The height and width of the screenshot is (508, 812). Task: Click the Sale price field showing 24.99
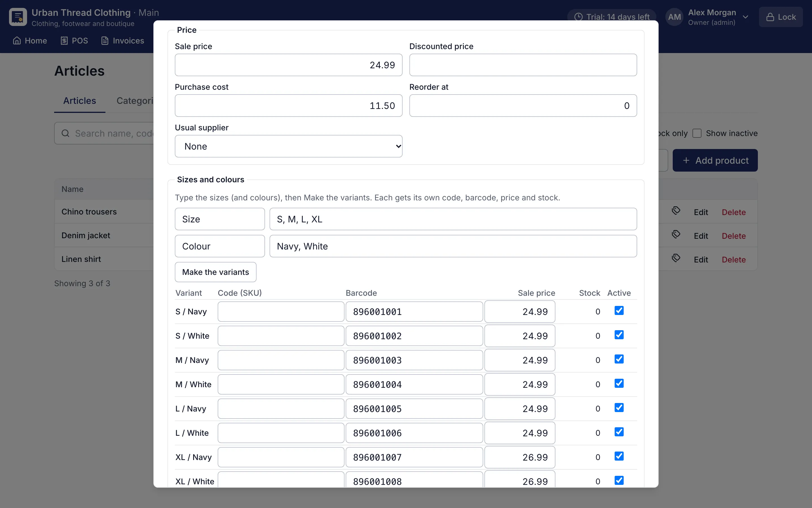tap(288, 65)
